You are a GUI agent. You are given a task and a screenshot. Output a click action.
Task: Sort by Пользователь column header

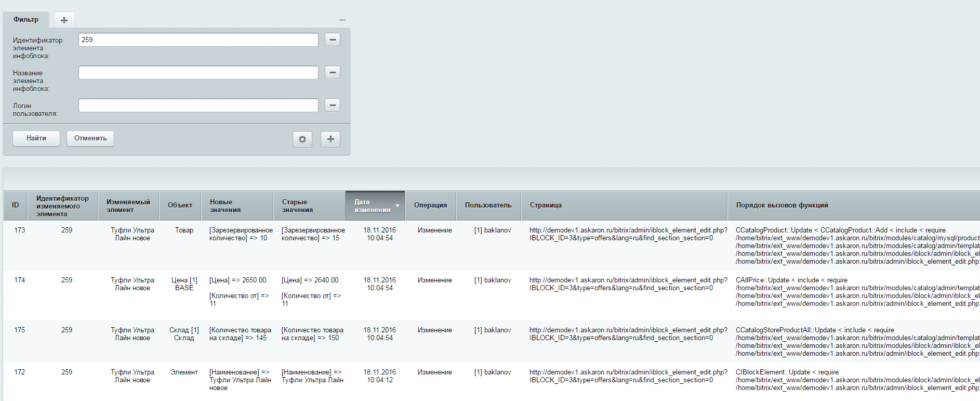pos(488,205)
